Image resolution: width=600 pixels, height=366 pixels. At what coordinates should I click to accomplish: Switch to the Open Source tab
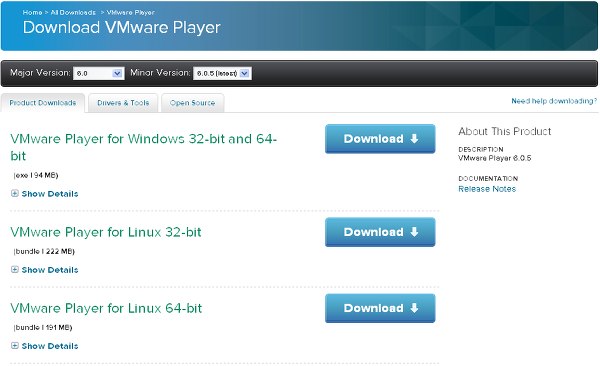[192, 103]
